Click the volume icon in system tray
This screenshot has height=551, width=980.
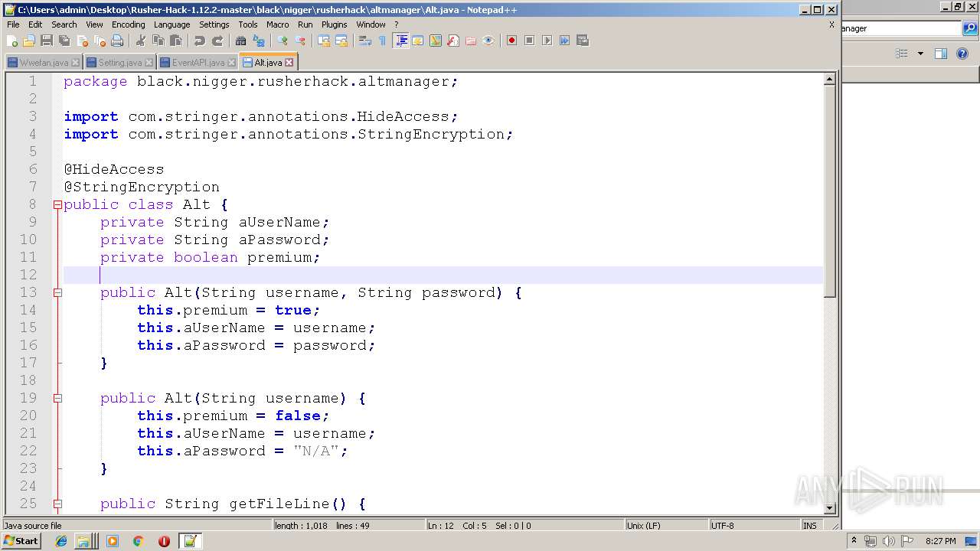888,541
